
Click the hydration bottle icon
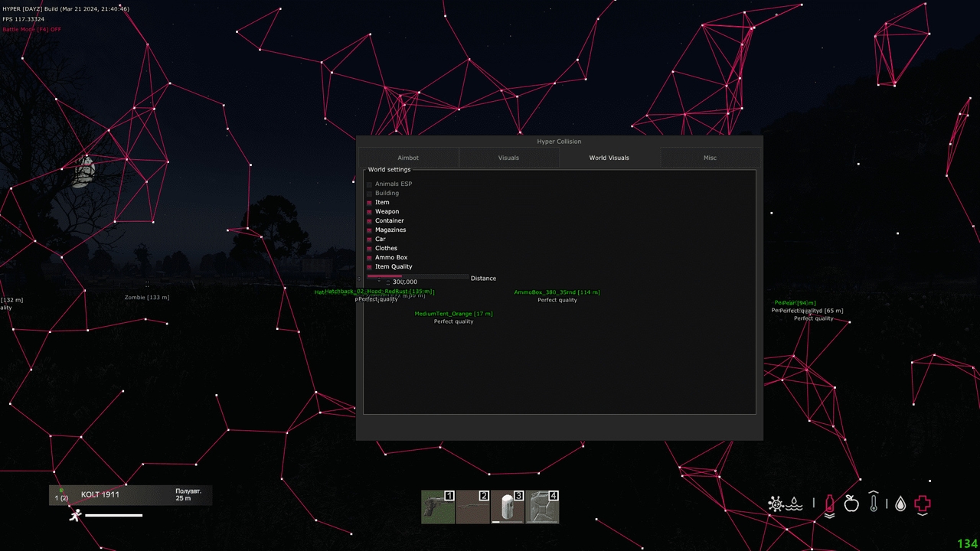[830, 504]
